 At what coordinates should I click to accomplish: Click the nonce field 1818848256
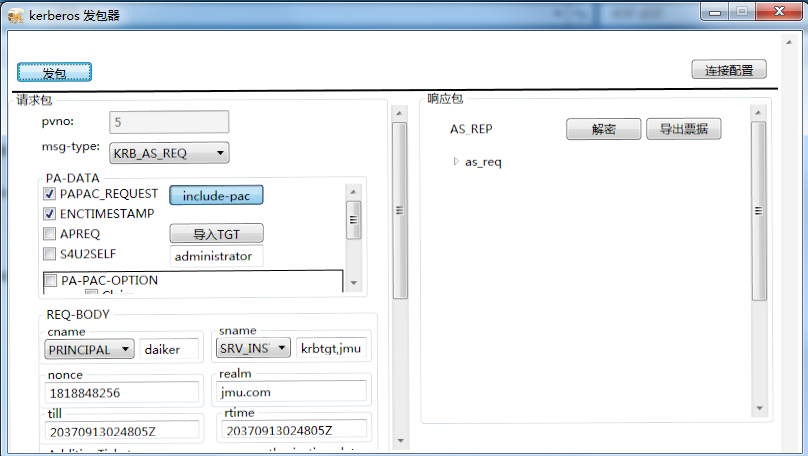coord(122,393)
